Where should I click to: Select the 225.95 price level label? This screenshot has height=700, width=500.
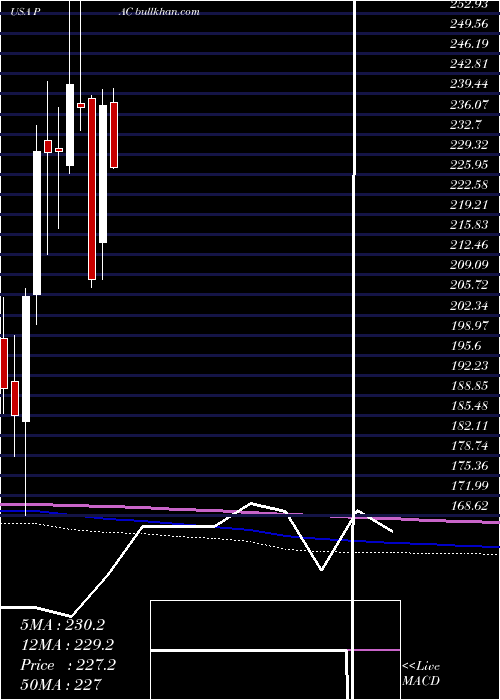(x=469, y=165)
